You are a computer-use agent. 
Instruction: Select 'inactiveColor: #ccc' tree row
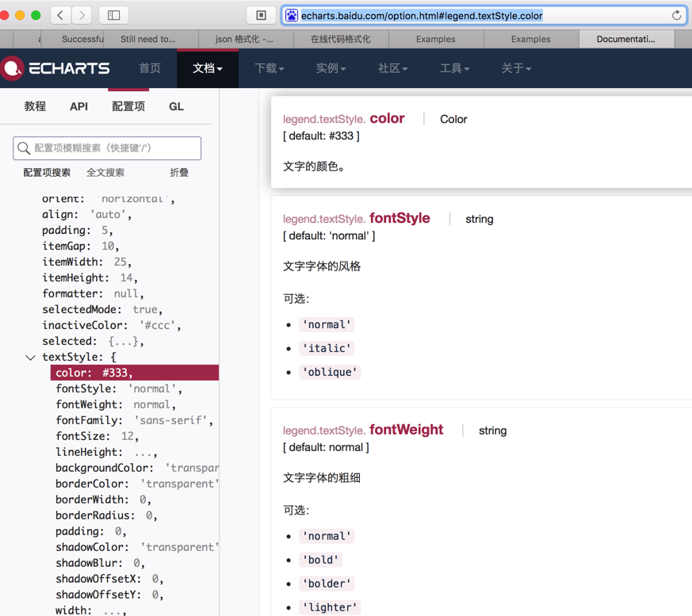pyautogui.click(x=112, y=326)
